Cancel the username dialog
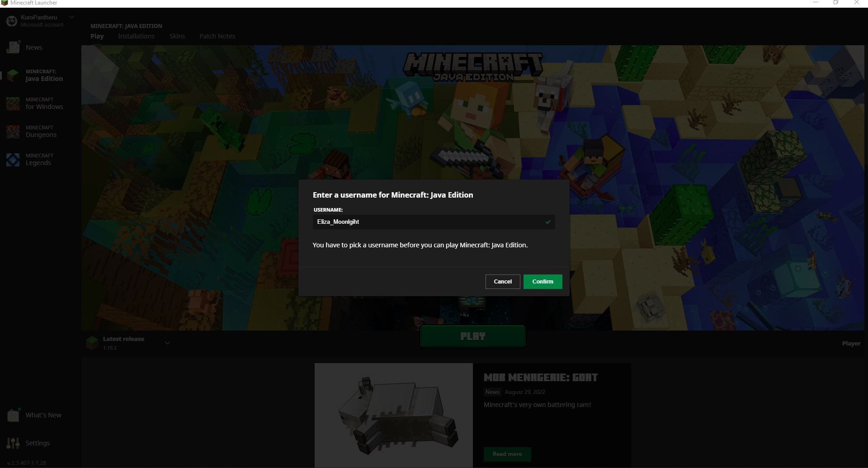868x468 pixels. [x=503, y=282]
